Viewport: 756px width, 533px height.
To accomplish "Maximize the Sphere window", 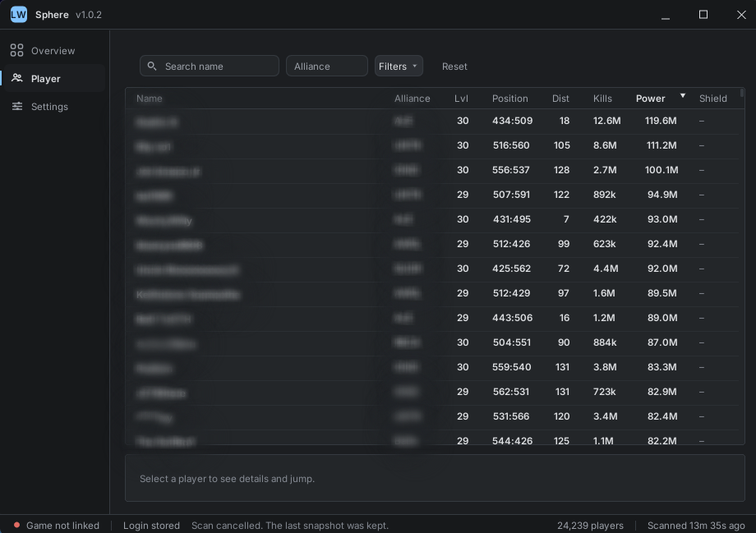I will [703, 15].
